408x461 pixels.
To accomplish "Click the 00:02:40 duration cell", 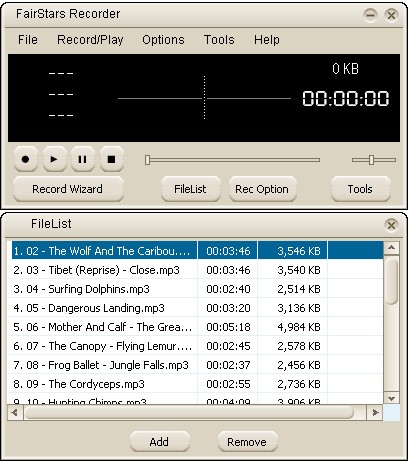I will (x=228, y=289).
